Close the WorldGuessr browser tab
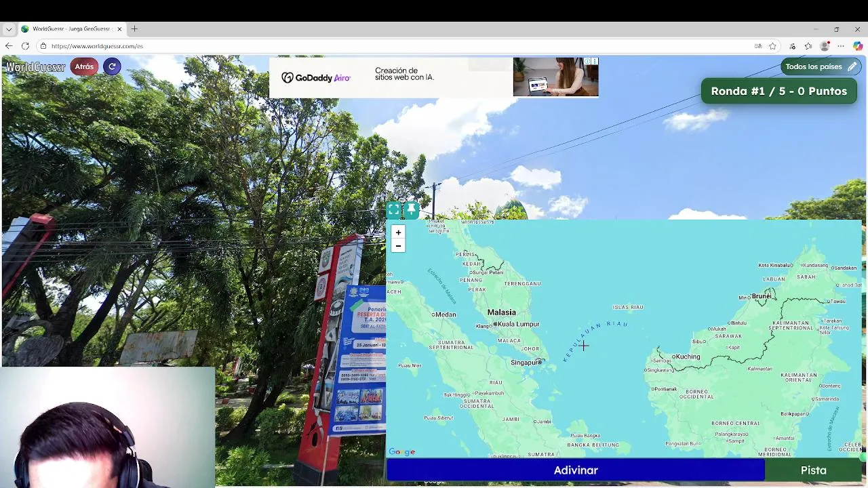 [x=119, y=29]
